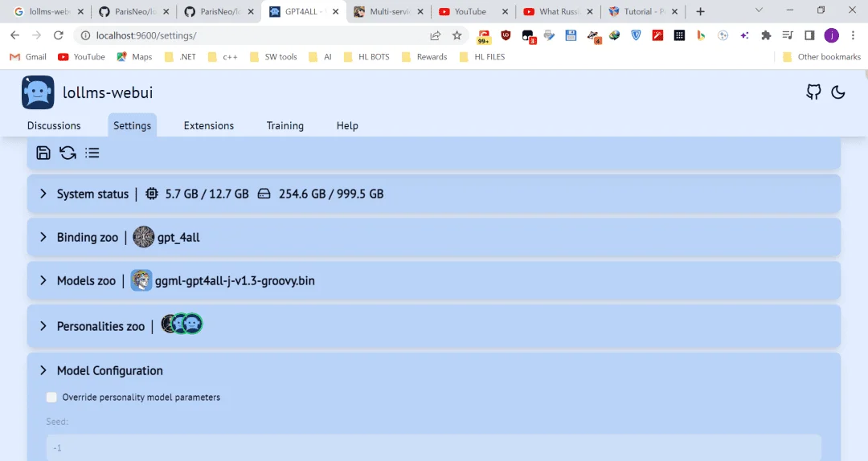This screenshot has height=461, width=868.
Task: Click the reset/refresh configuration icon
Action: (68, 153)
